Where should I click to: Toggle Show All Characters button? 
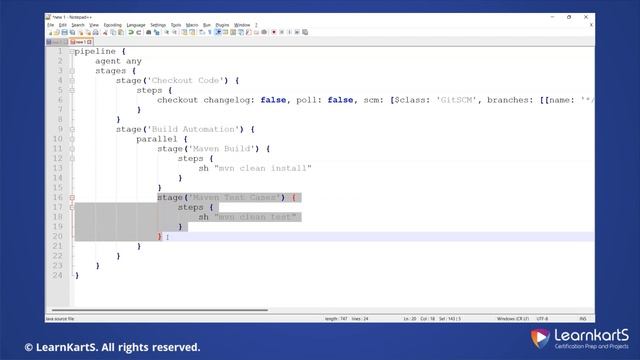click(210, 32)
